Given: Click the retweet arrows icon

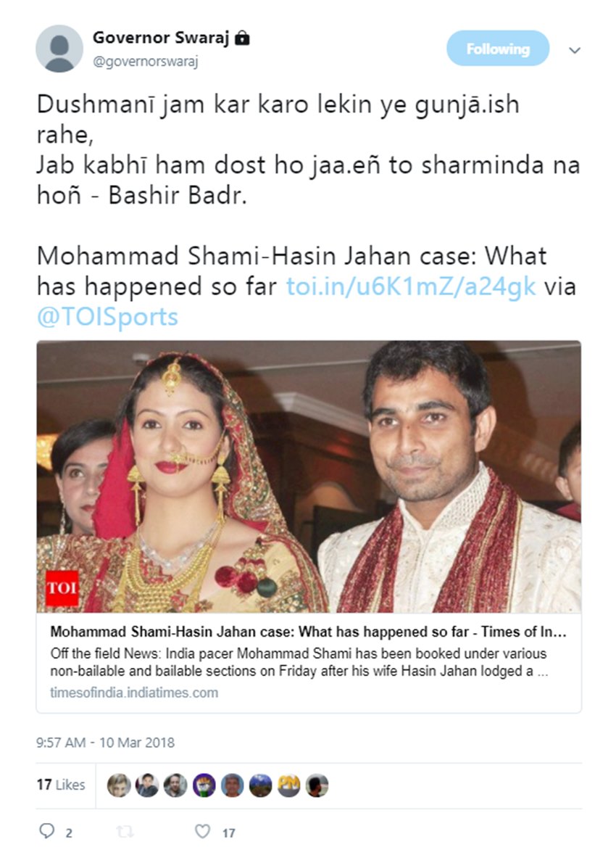Looking at the screenshot, I should pyautogui.click(x=125, y=832).
